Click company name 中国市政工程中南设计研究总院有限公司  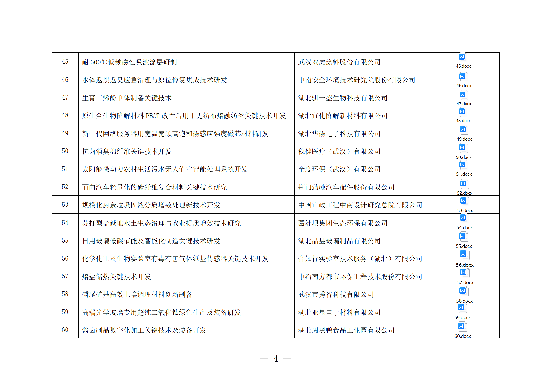[x=360, y=205]
